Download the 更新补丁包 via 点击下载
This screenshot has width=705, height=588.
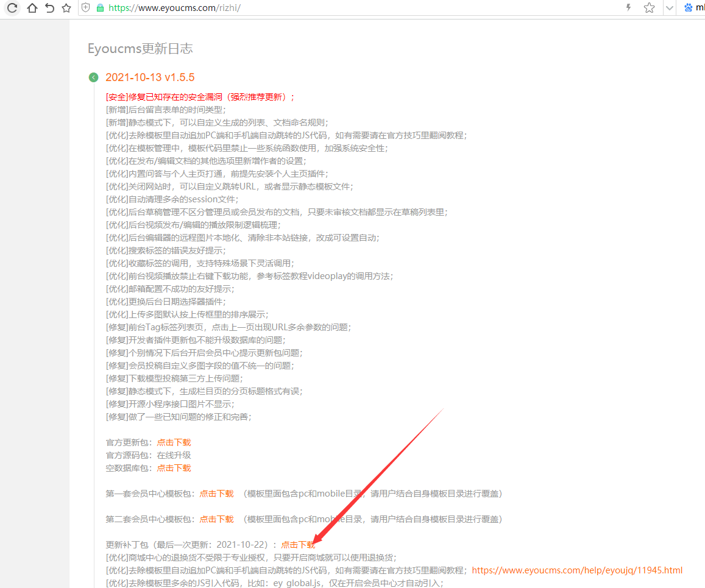point(298,545)
